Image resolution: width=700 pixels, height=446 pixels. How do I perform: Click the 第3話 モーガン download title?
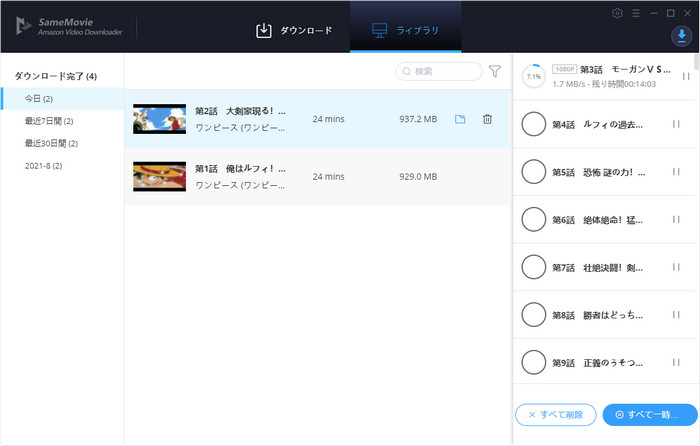pyautogui.click(x=625, y=69)
